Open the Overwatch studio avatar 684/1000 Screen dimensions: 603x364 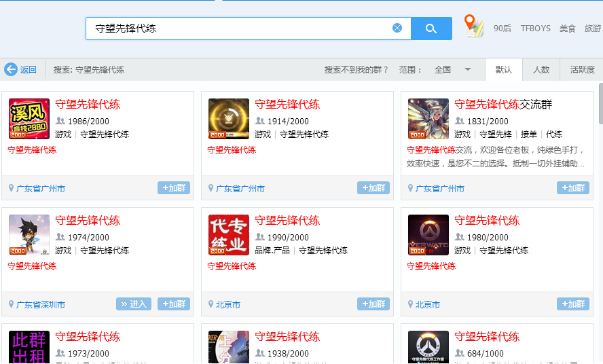[428, 347]
